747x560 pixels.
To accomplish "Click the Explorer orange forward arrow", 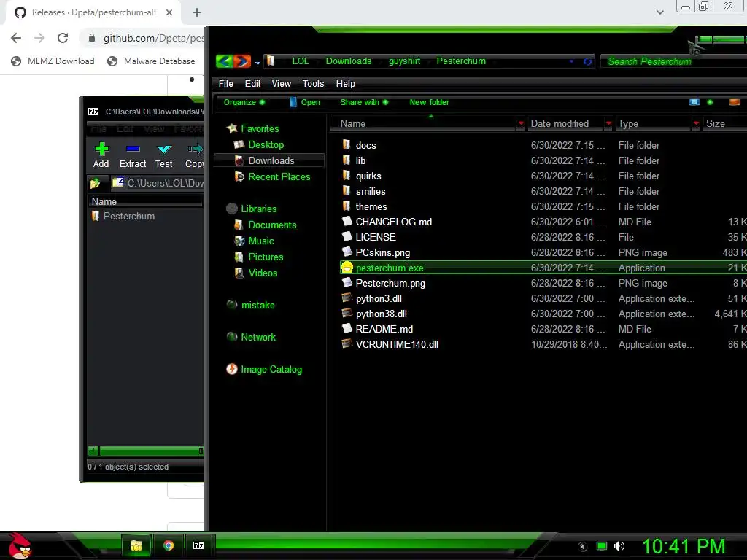I will pyautogui.click(x=242, y=61).
